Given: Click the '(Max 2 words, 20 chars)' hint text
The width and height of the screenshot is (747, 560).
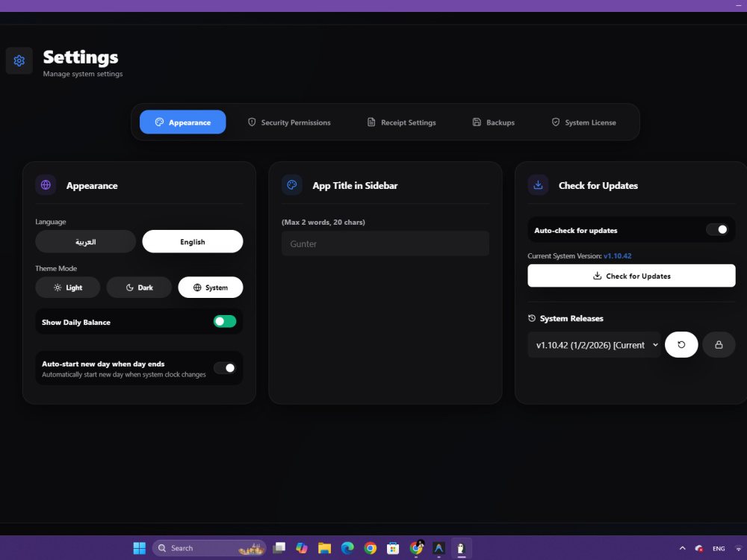Looking at the screenshot, I should [323, 222].
